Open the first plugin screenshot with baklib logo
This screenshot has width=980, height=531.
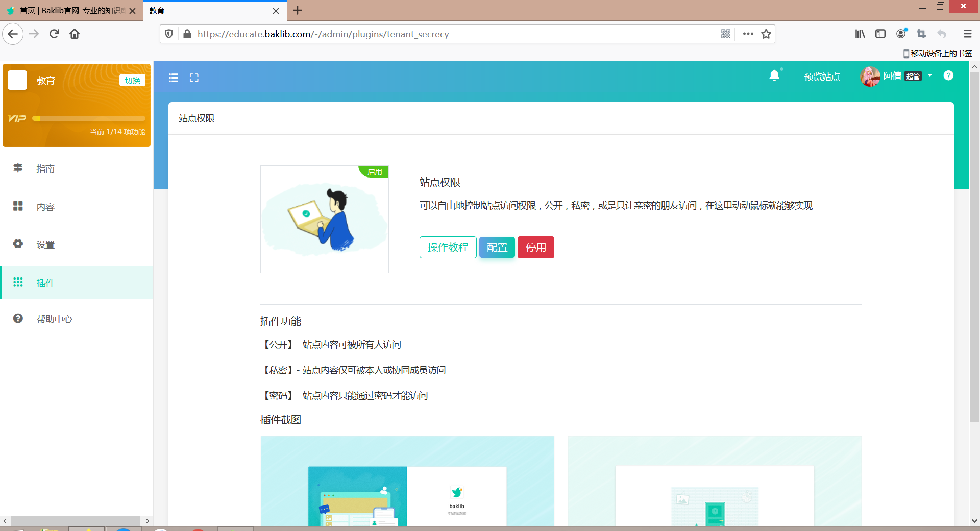tap(407, 481)
